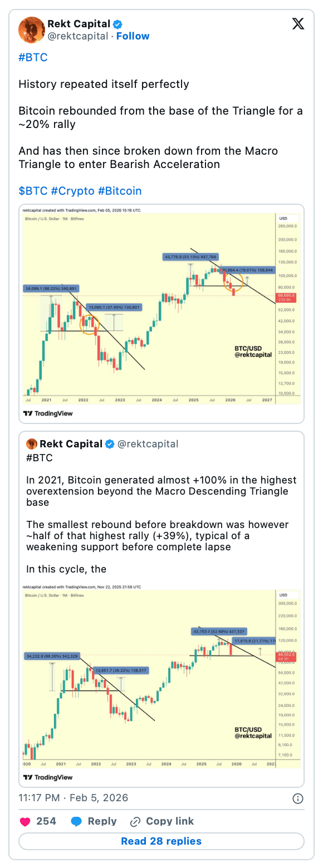
Task: Click the Read 28 replies button
Action: [x=161, y=841]
